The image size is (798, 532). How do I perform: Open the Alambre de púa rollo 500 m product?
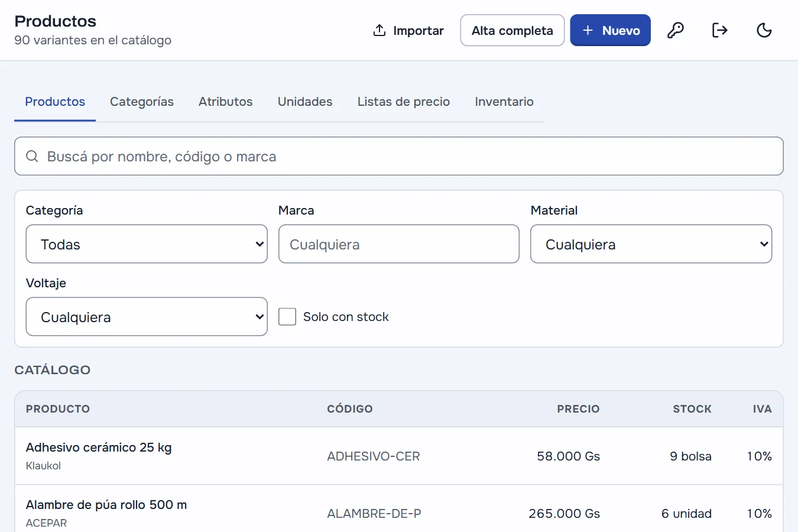(106, 505)
